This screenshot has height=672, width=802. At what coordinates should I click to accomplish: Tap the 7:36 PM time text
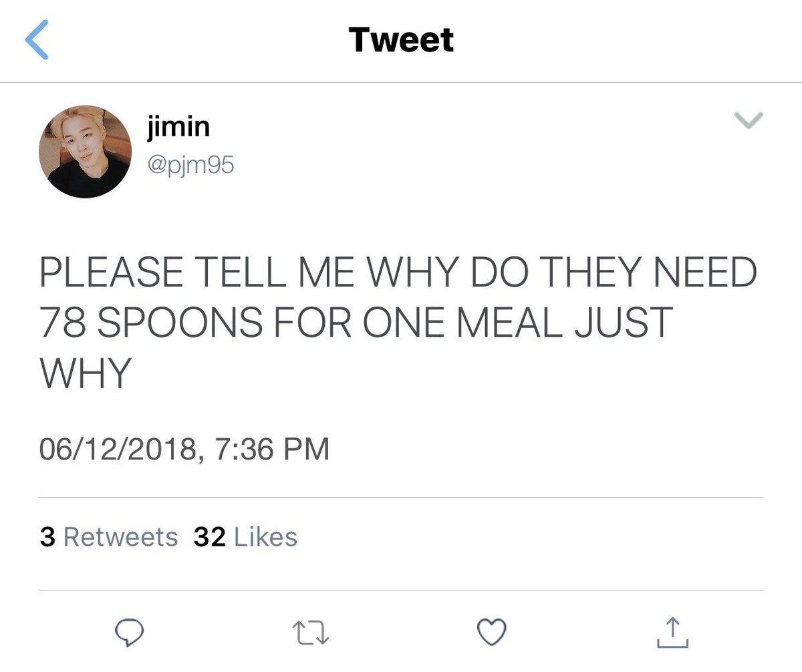pos(273,448)
